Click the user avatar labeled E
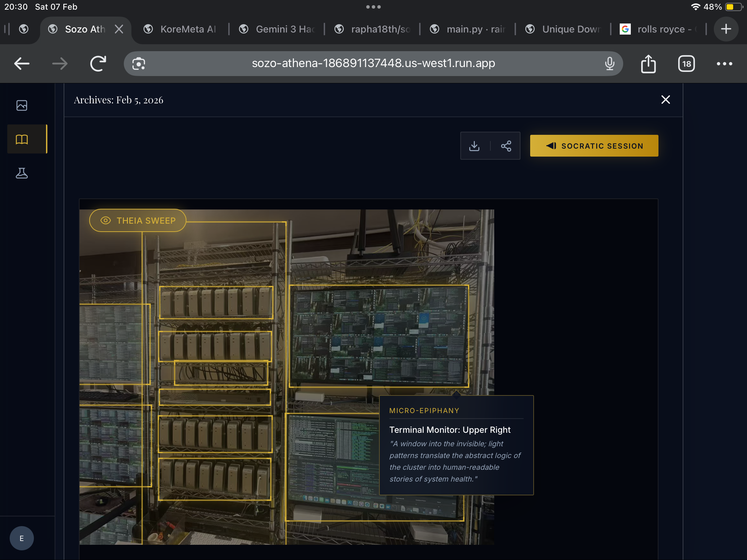This screenshot has width=747, height=560. (x=22, y=538)
